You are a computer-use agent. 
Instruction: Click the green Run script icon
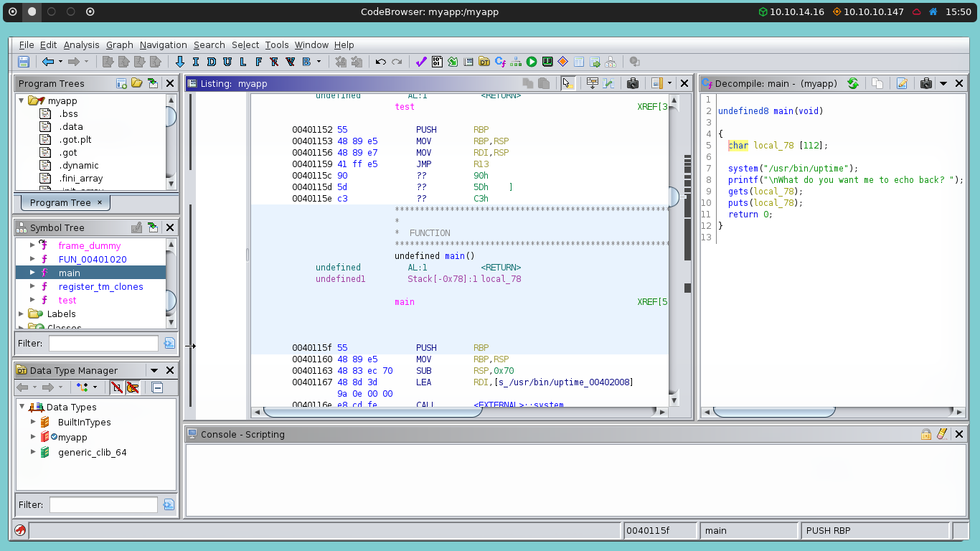pyautogui.click(x=532, y=62)
